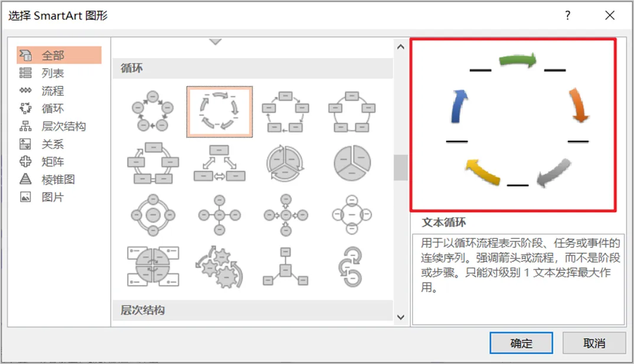634x364 pixels.
Task: Select the Basic Pie layout thumbnail
Action: (x=352, y=163)
